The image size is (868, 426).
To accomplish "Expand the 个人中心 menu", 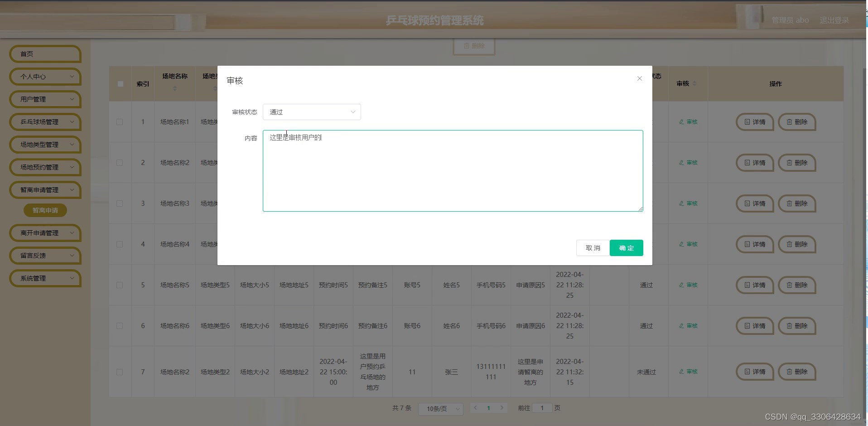I will [45, 77].
